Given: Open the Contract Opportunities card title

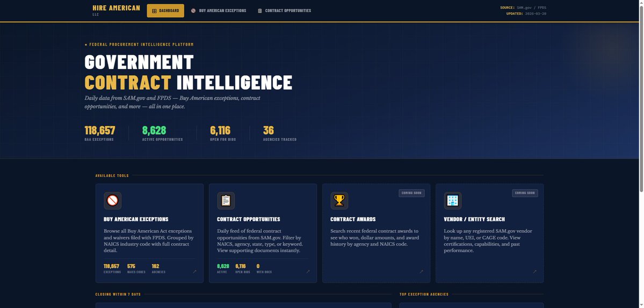Looking at the screenshot, I should pyautogui.click(x=249, y=219).
